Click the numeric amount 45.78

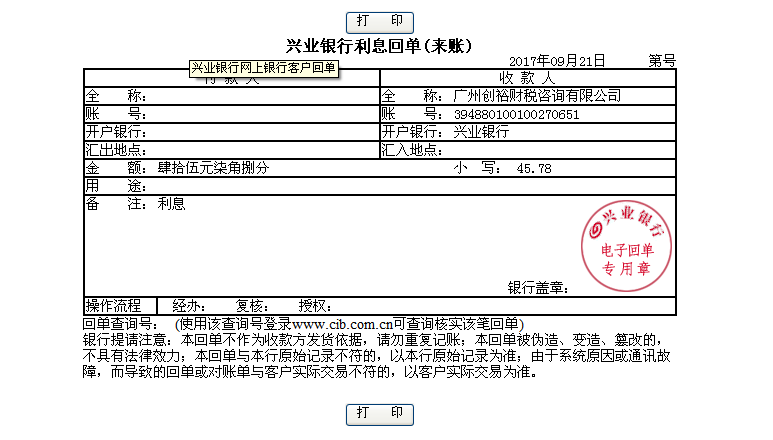point(534,169)
